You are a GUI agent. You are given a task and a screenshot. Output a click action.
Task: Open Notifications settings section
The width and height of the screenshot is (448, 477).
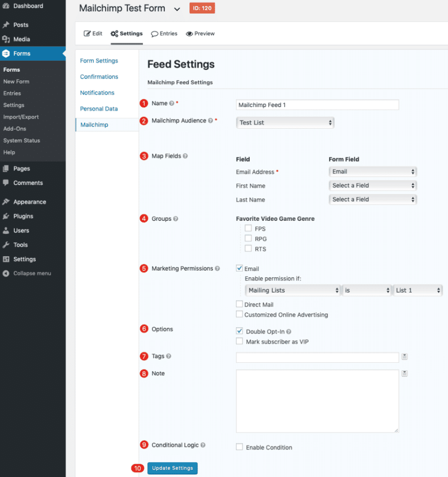[x=97, y=93]
